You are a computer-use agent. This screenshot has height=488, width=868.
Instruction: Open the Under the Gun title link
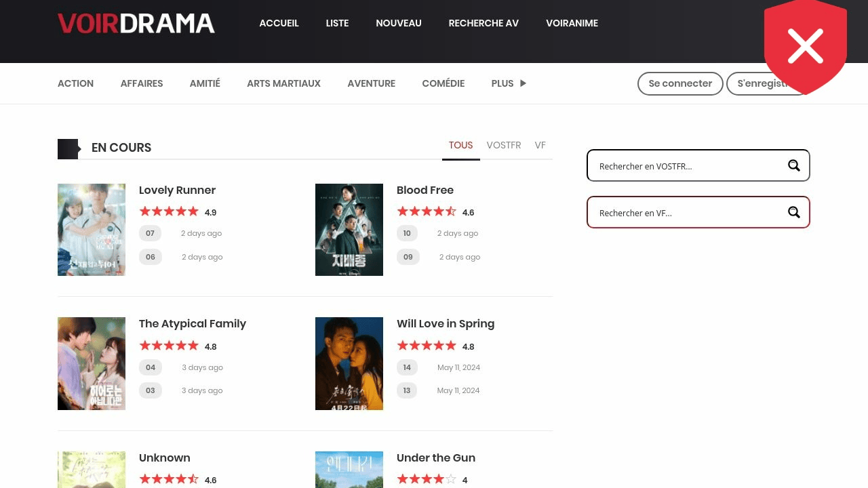436,458
